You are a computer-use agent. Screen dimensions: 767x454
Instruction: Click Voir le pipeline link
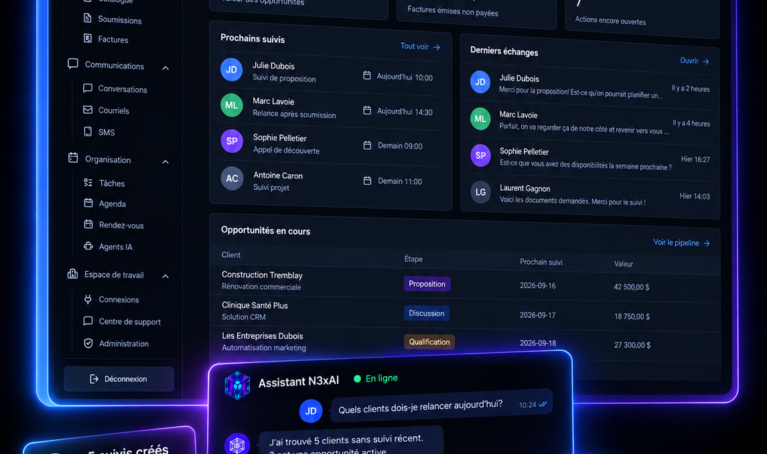tap(681, 243)
